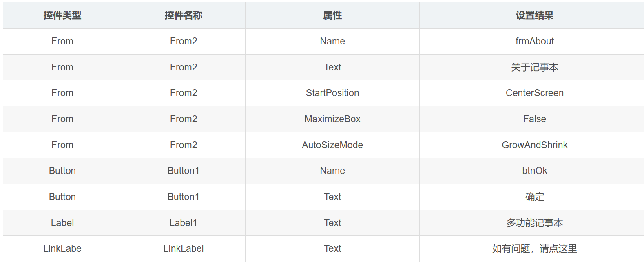Select the False value cell

click(534, 119)
